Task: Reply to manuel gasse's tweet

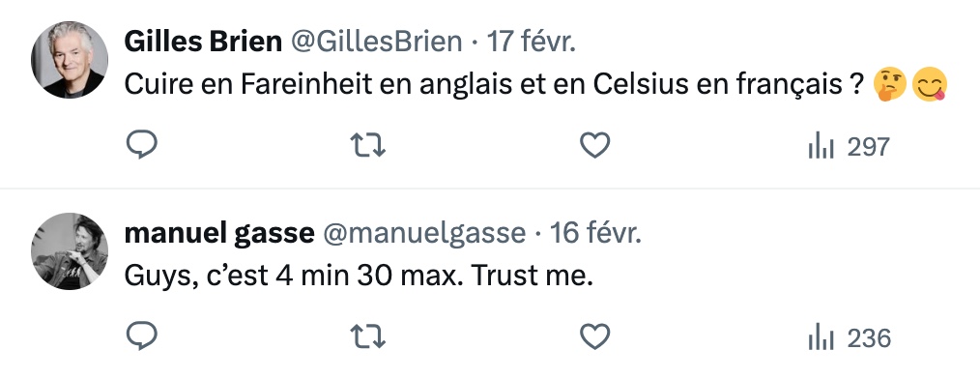Action: tap(142, 336)
